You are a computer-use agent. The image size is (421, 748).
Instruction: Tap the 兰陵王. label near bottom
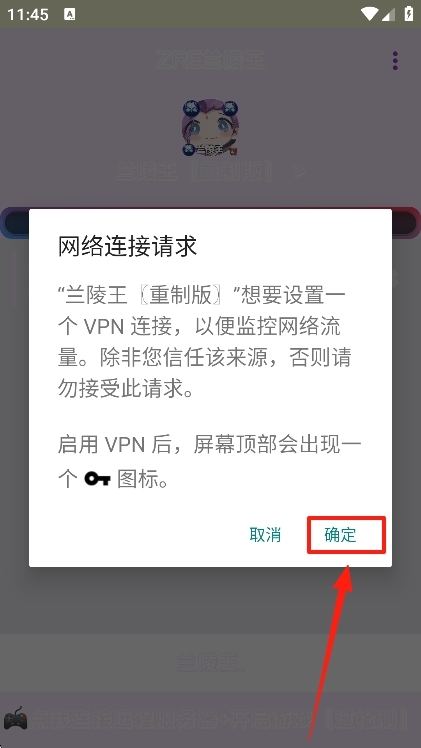pos(210,662)
